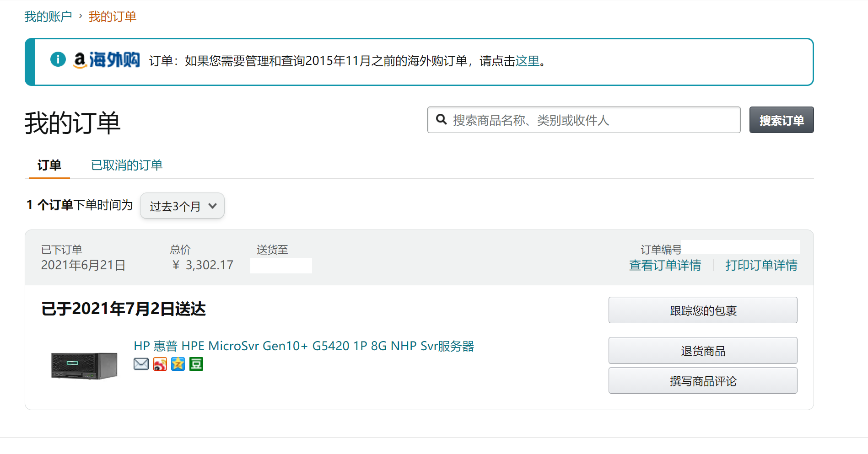The height and width of the screenshot is (454, 868).
Task: Click the 这里 link in the banner
Action: point(528,61)
